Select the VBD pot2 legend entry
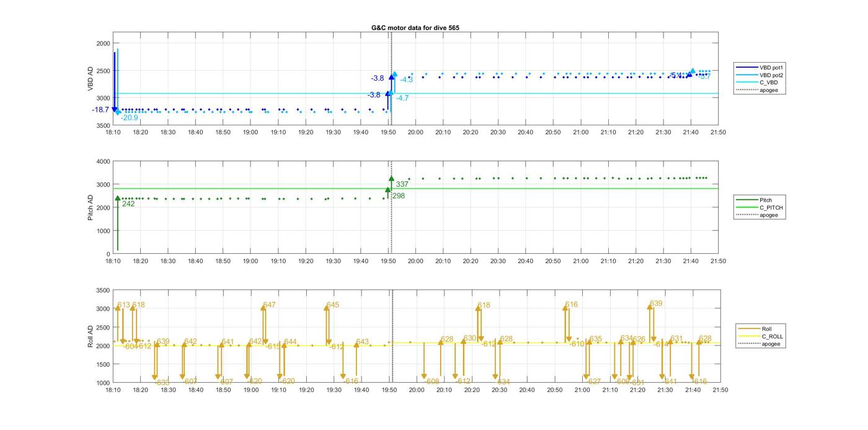This screenshot has height=430, width=868. 760,74
